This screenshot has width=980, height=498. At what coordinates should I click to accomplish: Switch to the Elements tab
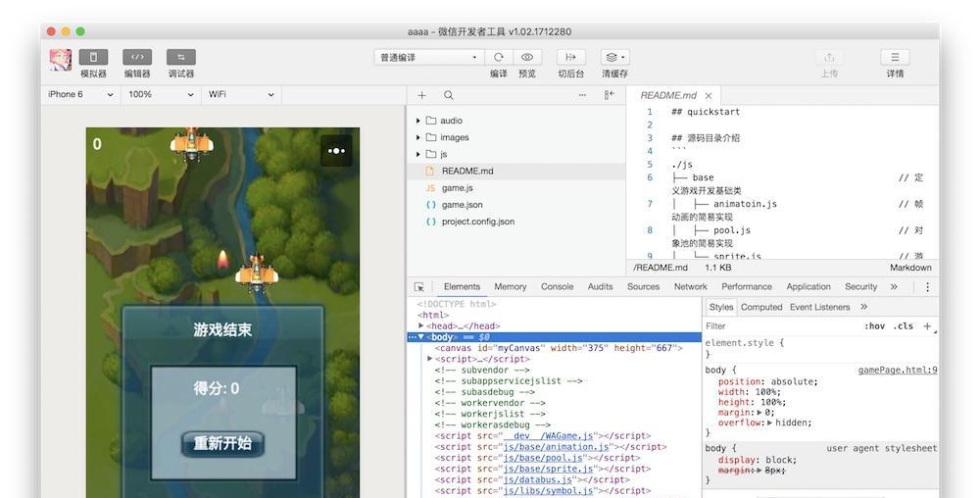click(x=462, y=287)
